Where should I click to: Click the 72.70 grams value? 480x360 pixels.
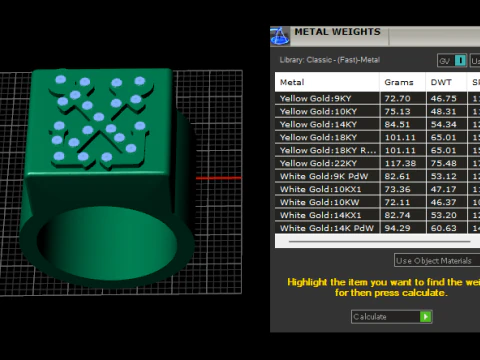pyautogui.click(x=397, y=99)
